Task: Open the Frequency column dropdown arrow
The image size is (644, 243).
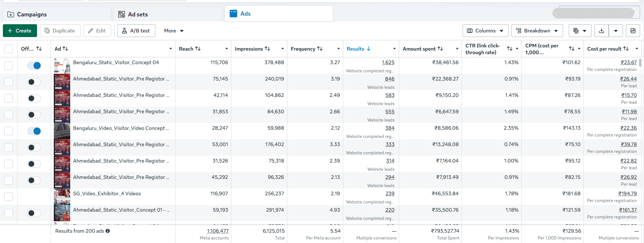Action: (x=339, y=49)
